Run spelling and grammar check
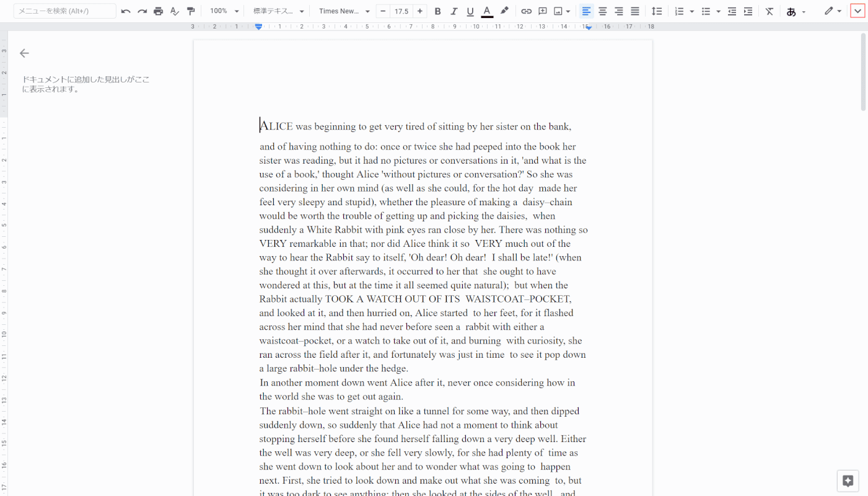 (175, 11)
